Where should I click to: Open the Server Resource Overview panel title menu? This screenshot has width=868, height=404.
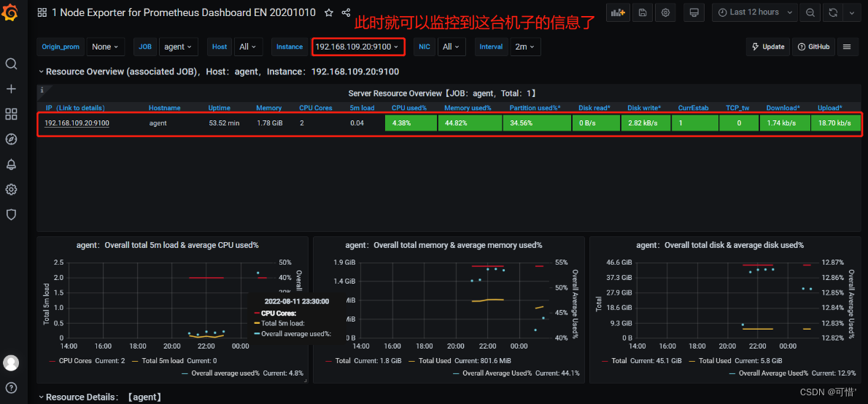tap(442, 93)
